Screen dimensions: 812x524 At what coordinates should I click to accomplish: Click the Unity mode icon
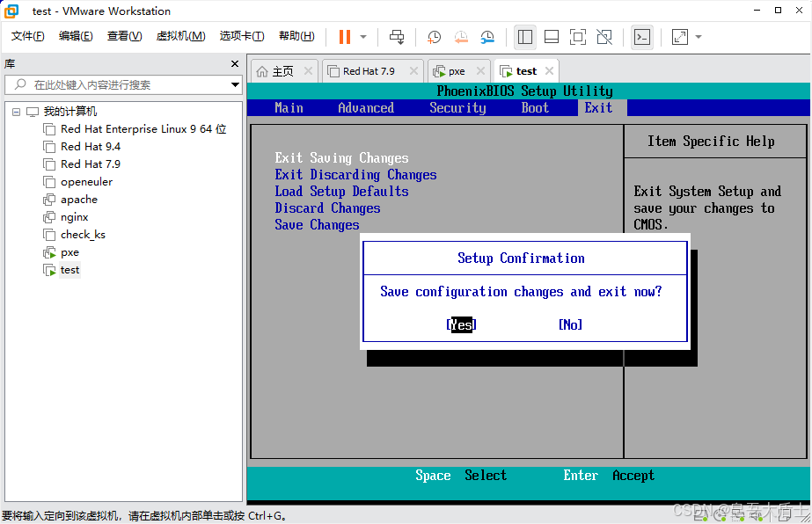[x=604, y=37]
